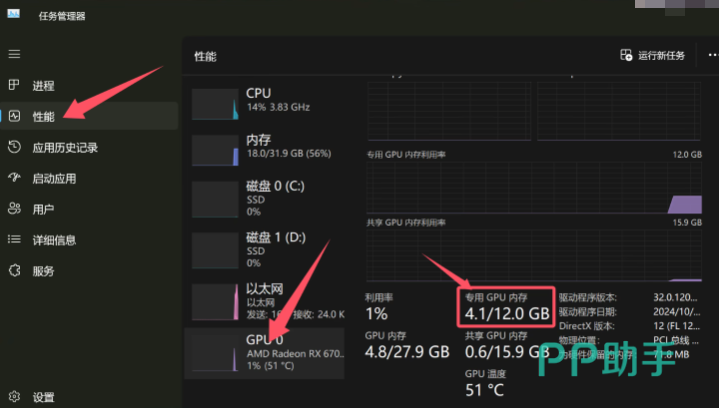Click the 运行新任务 (Run new task) button

point(653,56)
